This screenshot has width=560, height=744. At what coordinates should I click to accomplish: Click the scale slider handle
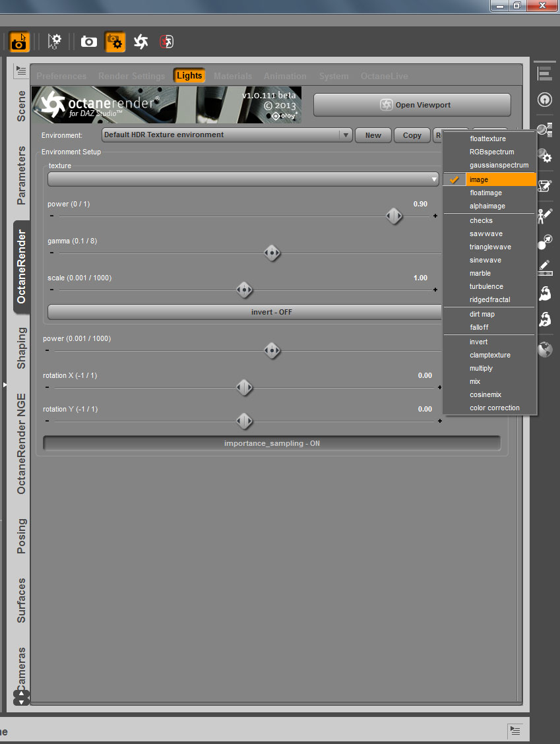pos(245,290)
